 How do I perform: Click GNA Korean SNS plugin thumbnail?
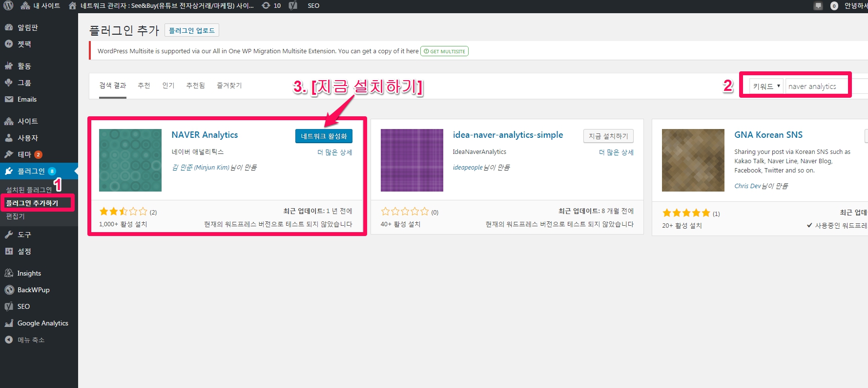tap(693, 160)
